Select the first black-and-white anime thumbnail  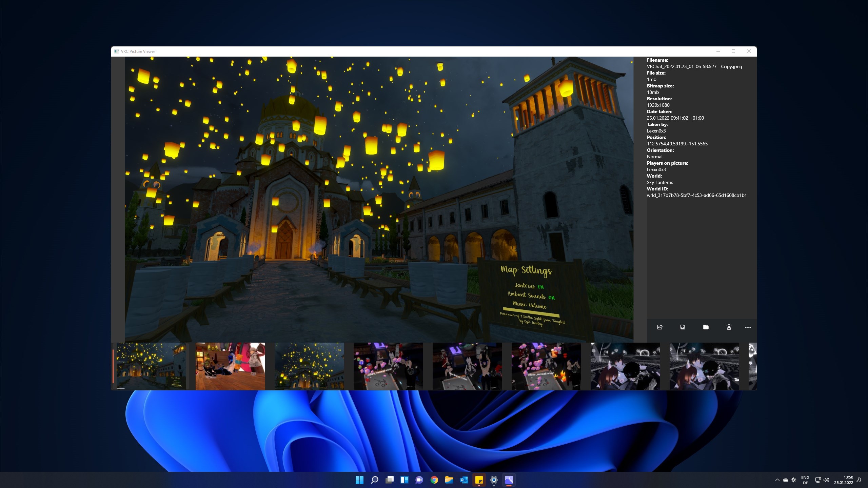pyautogui.click(x=625, y=366)
